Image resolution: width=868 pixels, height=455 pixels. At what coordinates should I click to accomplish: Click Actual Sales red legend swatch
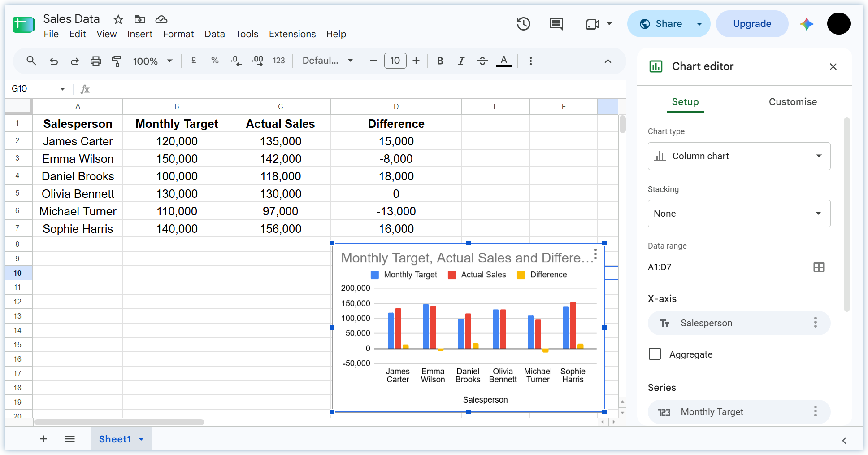tap(452, 275)
